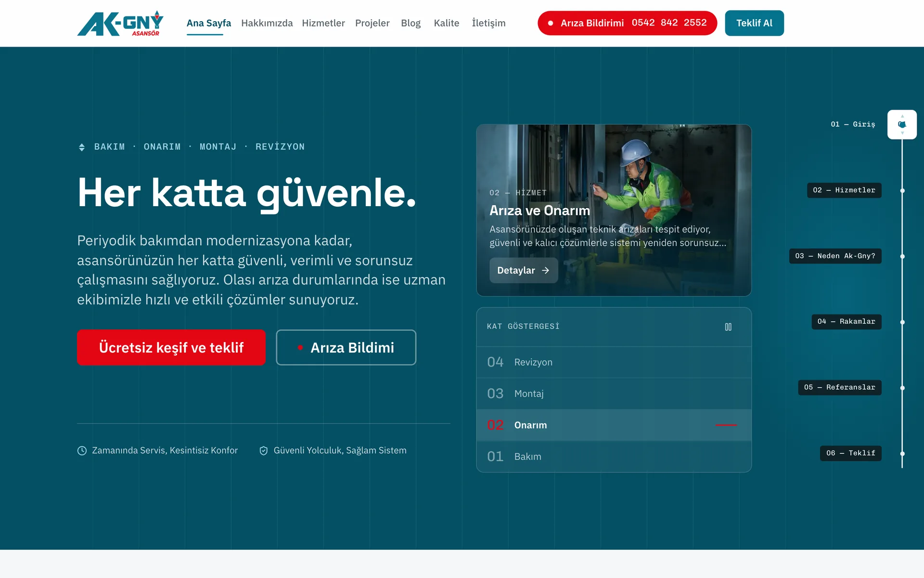Image resolution: width=924 pixels, height=578 pixels.
Task: Navigate to Projeler
Action: (x=372, y=23)
